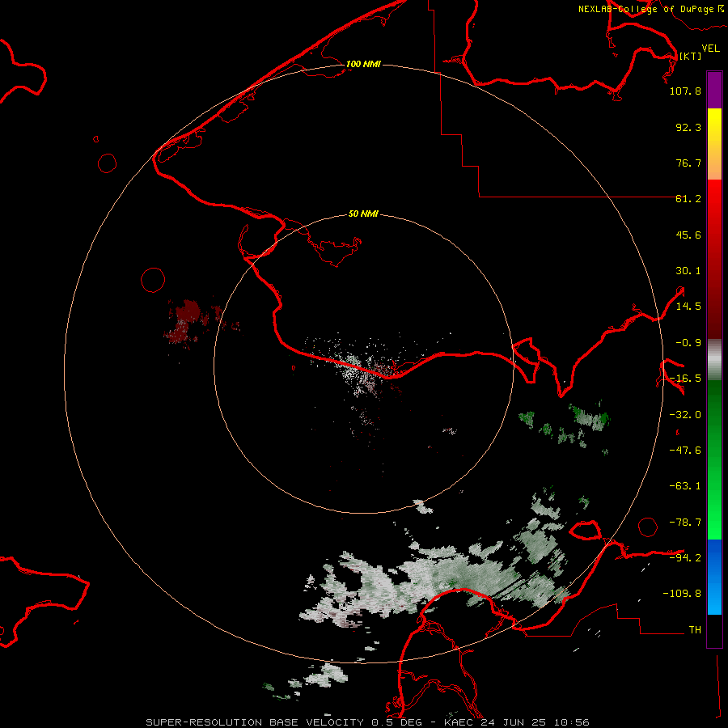Click the -16.5 scale value
Image resolution: width=728 pixels, height=728 pixels.
click(x=685, y=379)
